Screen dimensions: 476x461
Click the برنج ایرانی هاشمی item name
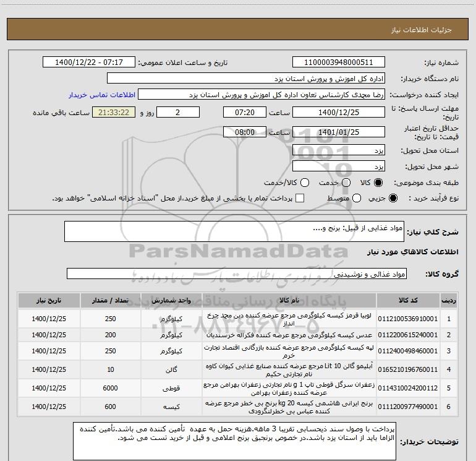(289, 407)
